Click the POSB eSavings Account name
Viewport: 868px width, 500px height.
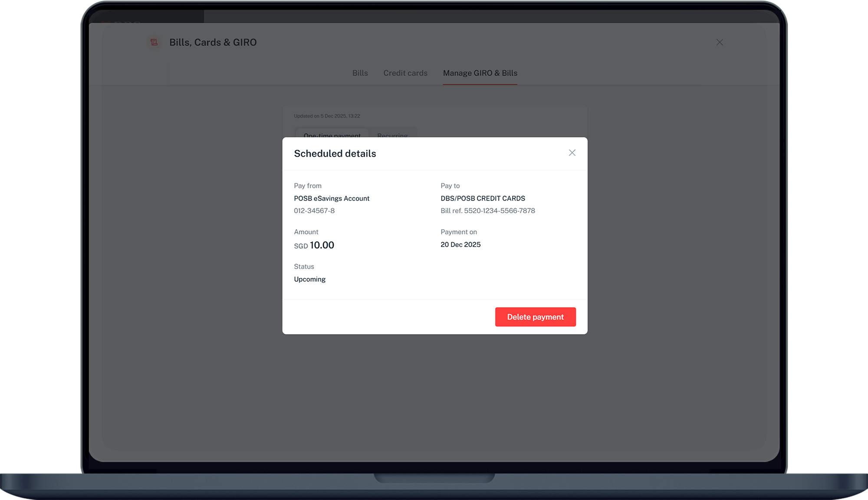pos(332,198)
